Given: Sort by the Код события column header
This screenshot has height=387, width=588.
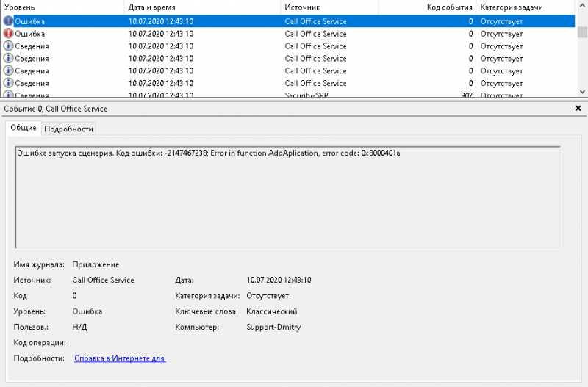Looking at the screenshot, I should pos(427,7).
